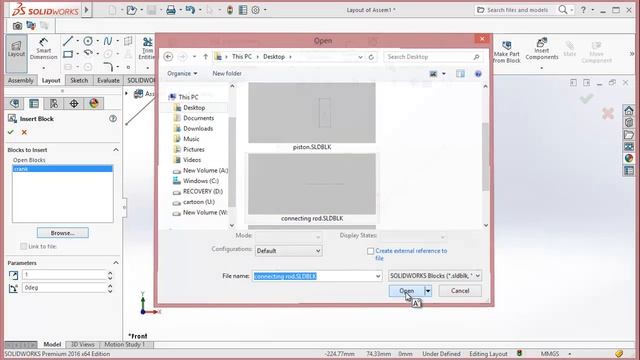Open the Configurations Default dropdown
Image resolution: width=640 pixels, height=360 pixels.
(x=289, y=251)
